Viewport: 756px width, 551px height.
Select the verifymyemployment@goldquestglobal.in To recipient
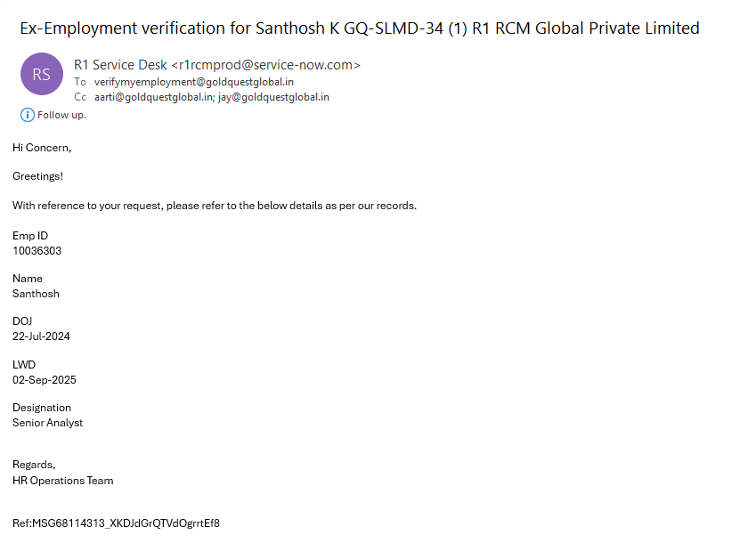(194, 82)
